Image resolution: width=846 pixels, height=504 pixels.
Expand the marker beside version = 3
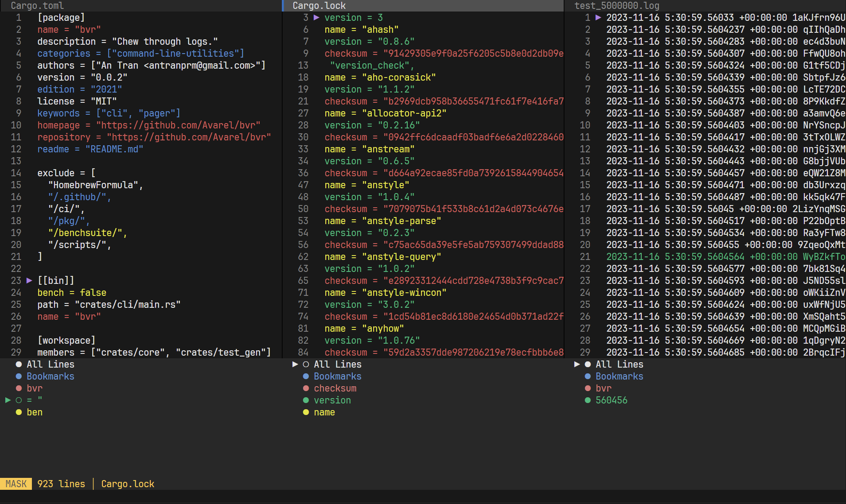[316, 18]
